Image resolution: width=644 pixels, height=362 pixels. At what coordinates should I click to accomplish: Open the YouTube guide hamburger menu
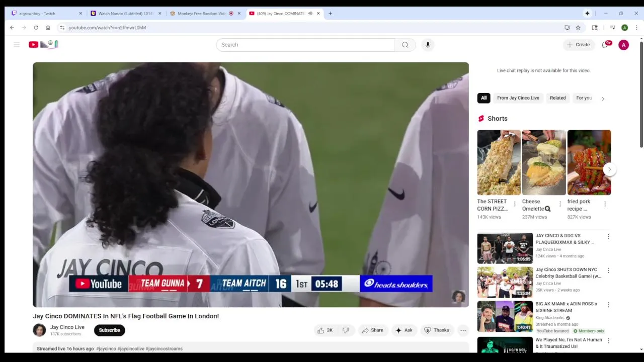17,45
